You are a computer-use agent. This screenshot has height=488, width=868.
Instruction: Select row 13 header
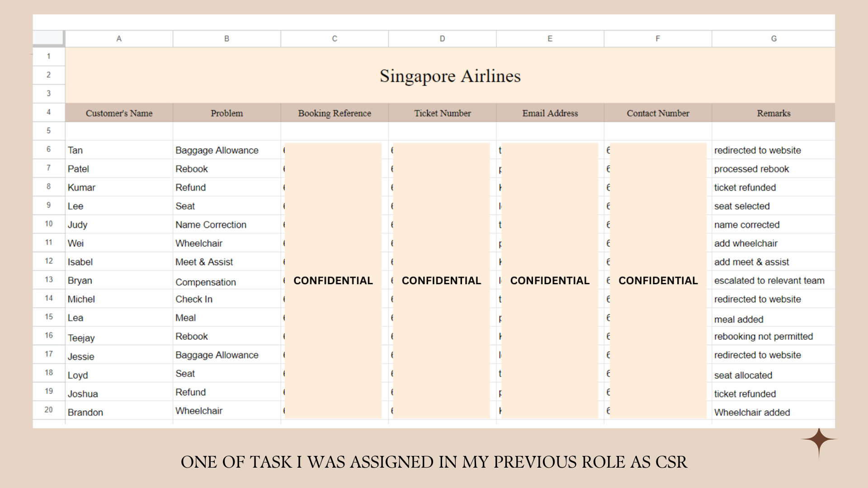point(49,280)
